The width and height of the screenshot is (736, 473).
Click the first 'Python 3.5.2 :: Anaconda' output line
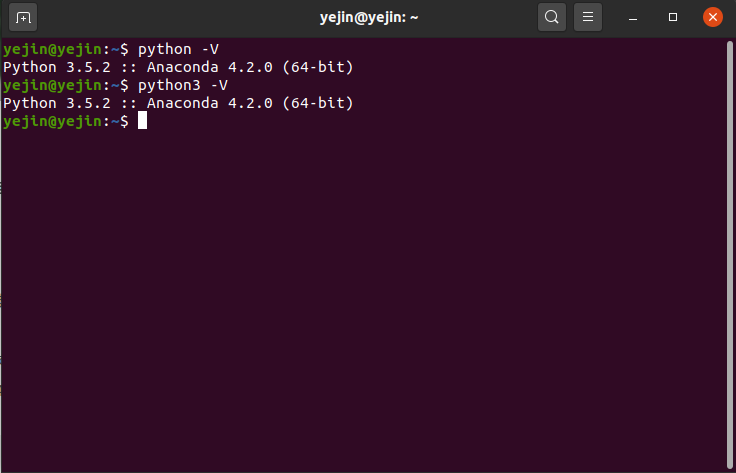[178, 67]
